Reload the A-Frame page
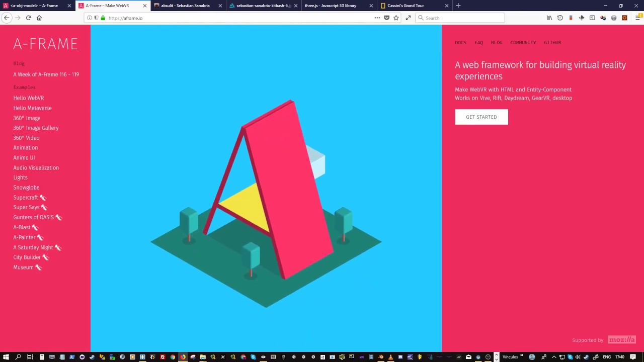 click(29, 18)
